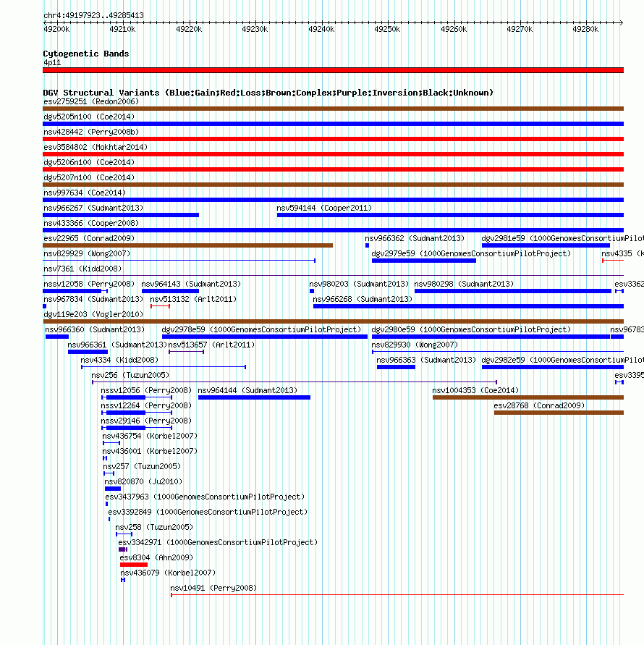Click the 49280k ruler label
Screen dimensions: 644x645
(x=585, y=29)
